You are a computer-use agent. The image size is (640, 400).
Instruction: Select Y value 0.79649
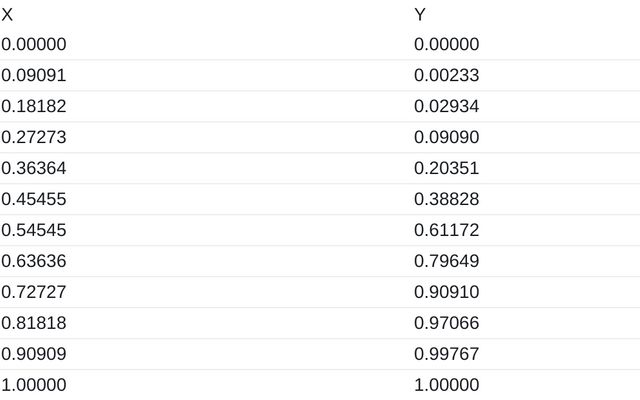tap(447, 262)
